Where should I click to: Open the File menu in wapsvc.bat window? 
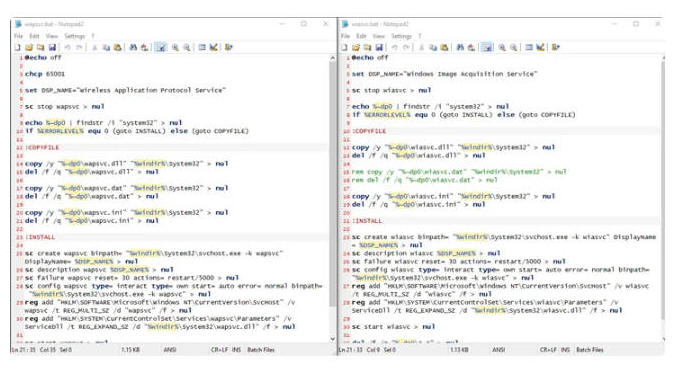[19, 36]
